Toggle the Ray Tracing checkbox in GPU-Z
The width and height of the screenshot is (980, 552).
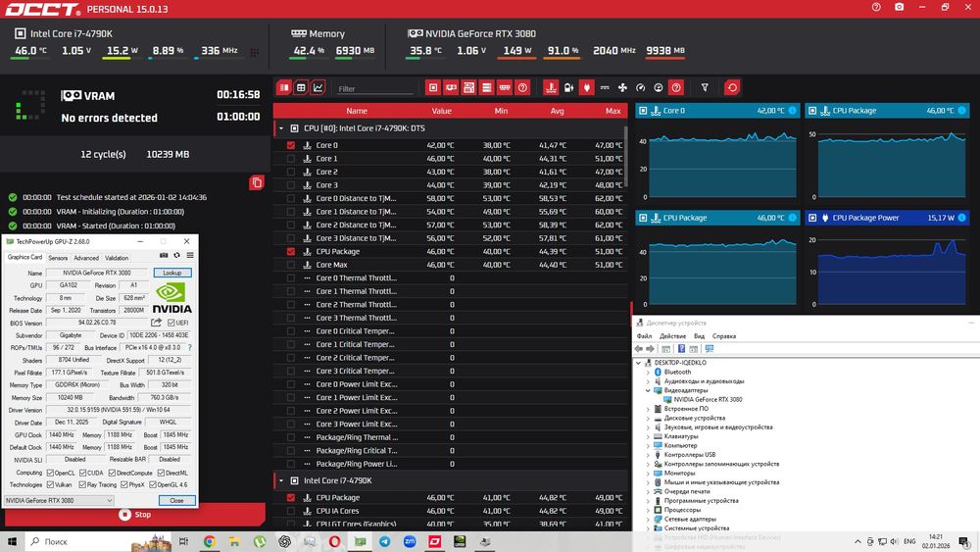click(82, 485)
